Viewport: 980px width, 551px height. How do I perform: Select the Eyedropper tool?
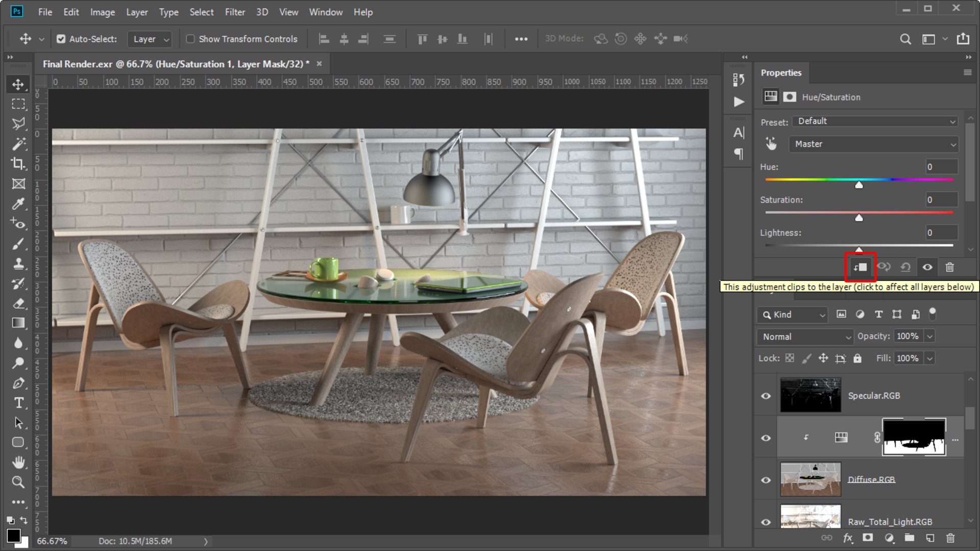[x=18, y=204]
